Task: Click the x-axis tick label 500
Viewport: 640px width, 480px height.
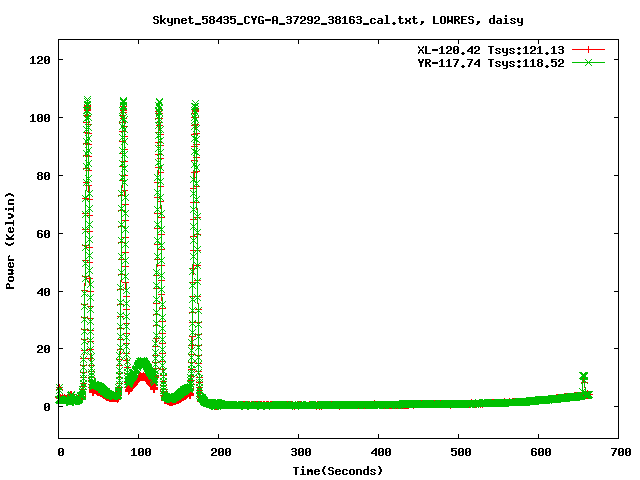Action: 460,452
